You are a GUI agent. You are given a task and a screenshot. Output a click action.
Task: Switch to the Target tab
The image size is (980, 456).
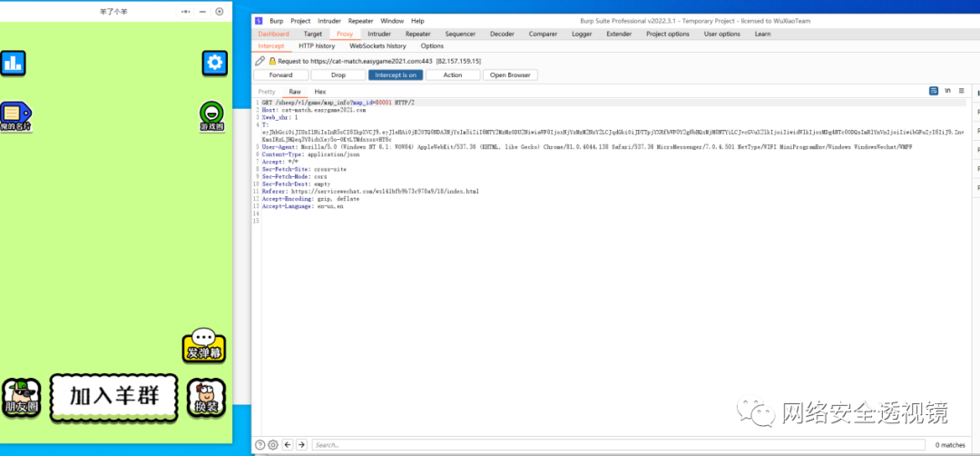(x=313, y=34)
